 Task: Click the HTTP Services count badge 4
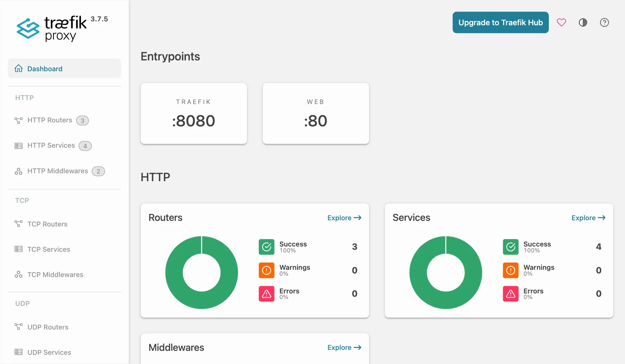(x=85, y=146)
